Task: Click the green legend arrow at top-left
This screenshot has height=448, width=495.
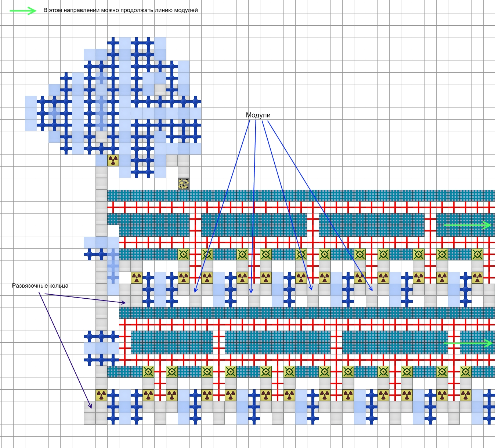Action: click(23, 11)
